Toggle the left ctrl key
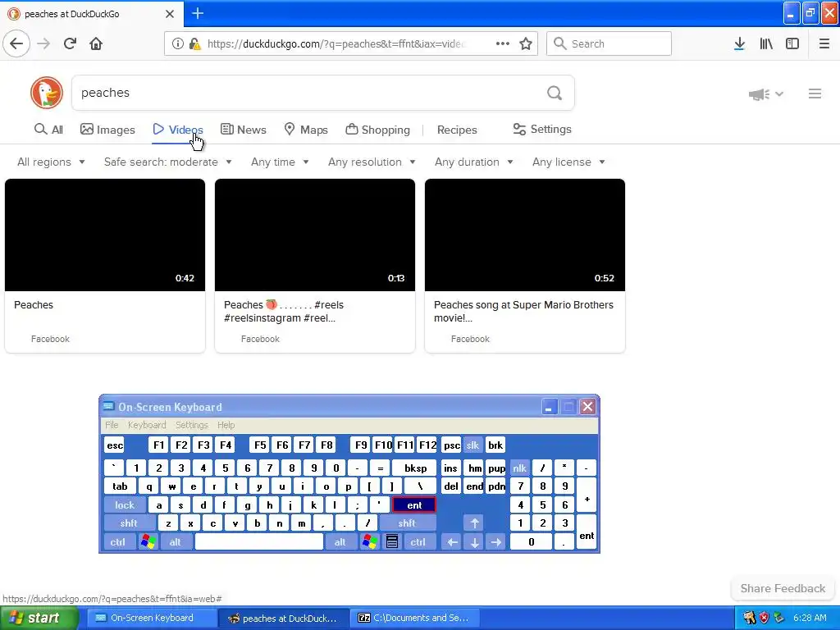Screen dimensions: 840x630 pos(117,542)
